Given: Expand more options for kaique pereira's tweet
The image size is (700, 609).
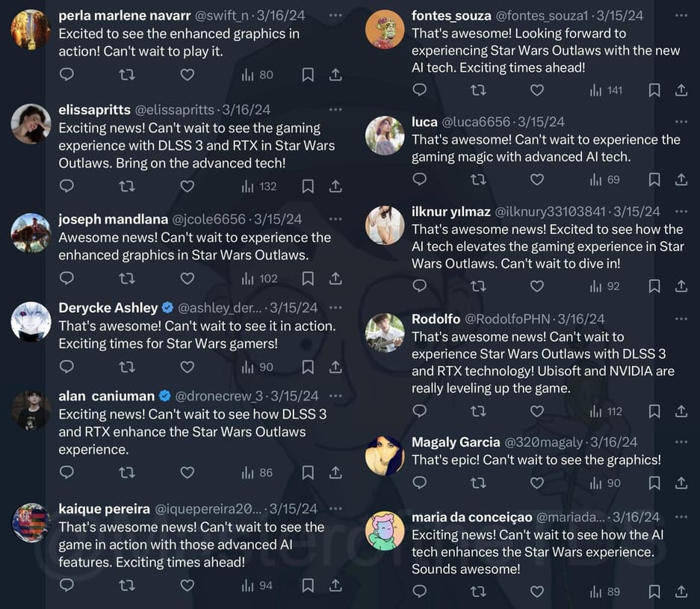Looking at the screenshot, I should 335,509.
